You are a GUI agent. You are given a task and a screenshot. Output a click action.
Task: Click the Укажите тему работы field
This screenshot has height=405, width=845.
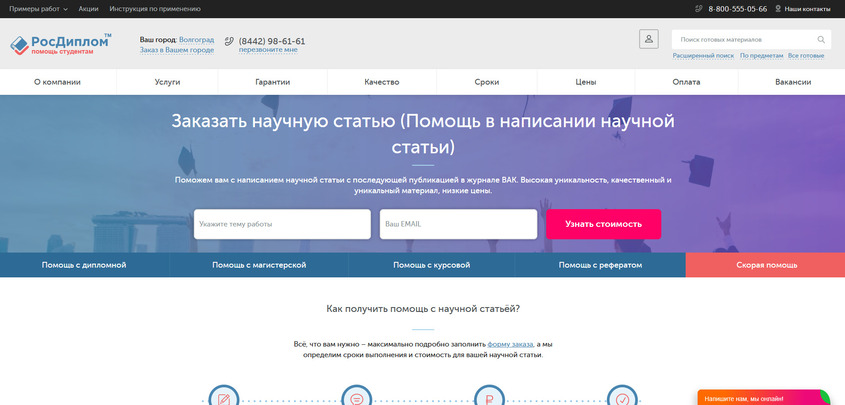pos(282,224)
